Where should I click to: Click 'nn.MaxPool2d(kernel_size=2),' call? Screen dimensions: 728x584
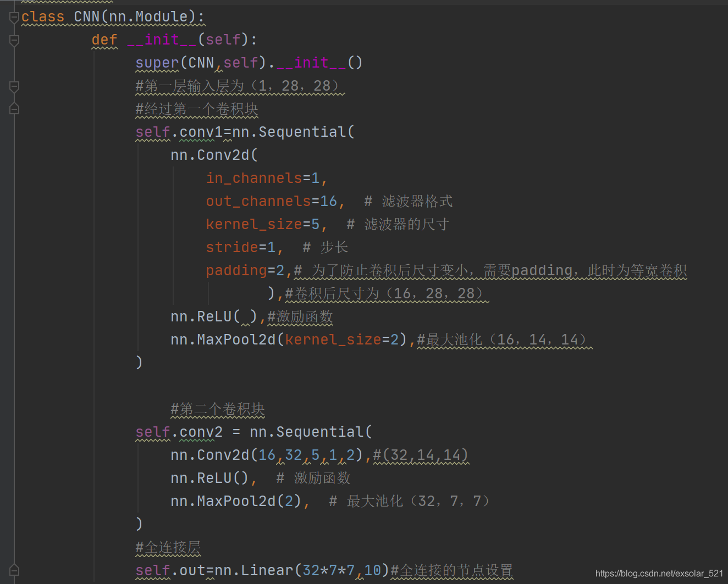[x=293, y=340]
